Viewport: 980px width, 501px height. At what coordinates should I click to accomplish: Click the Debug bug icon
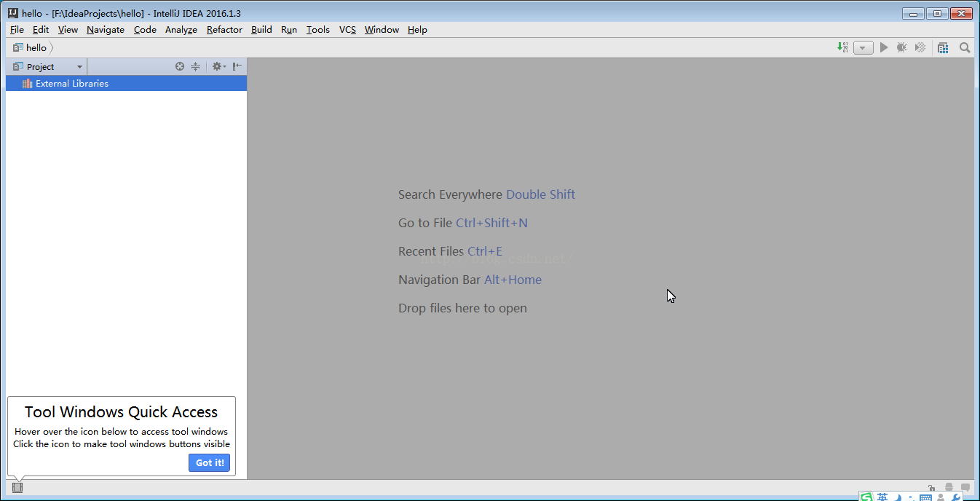[x=902, y=47]
